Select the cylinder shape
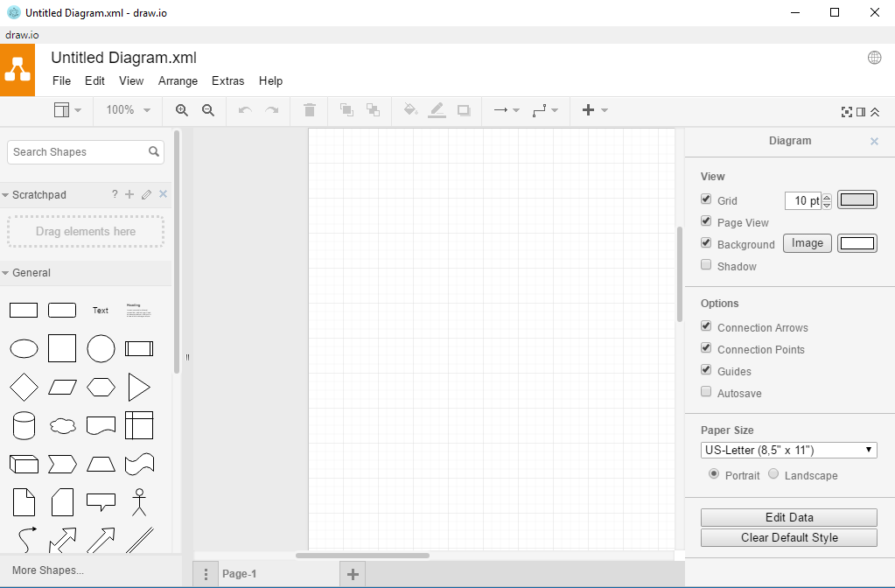 pos(24,425)
